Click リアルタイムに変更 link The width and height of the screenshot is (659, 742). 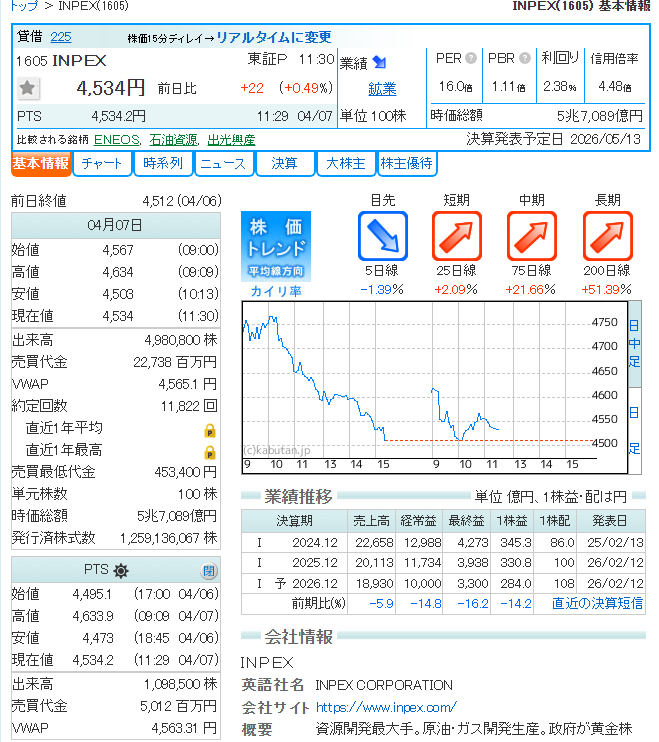274,37
